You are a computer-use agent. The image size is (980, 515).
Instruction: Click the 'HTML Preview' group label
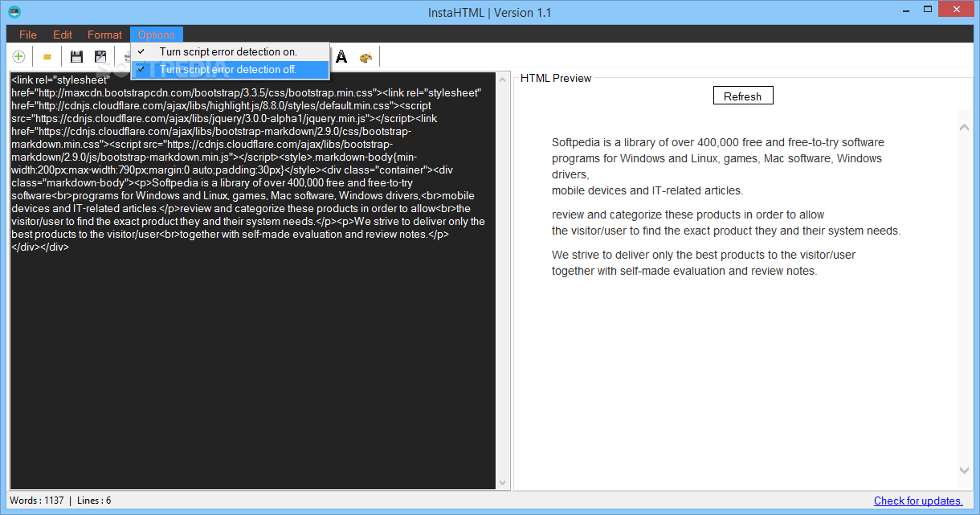click(x=556, y=78)
